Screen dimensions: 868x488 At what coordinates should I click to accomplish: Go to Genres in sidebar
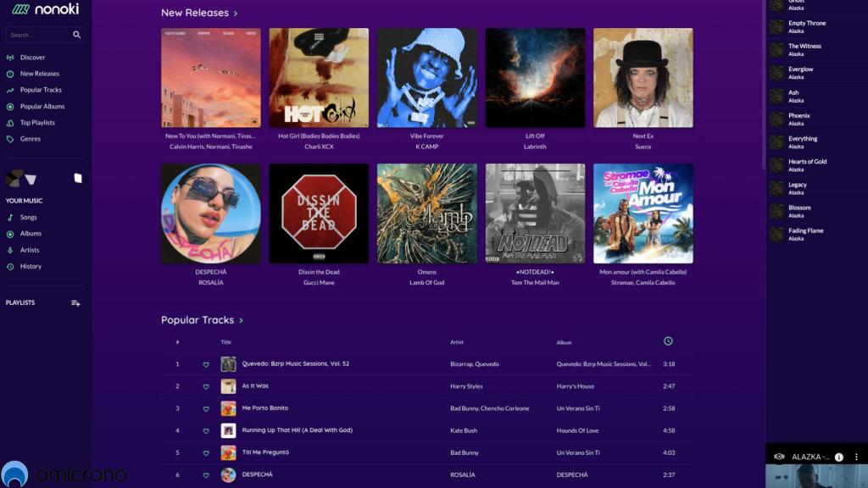click(30, 139)
